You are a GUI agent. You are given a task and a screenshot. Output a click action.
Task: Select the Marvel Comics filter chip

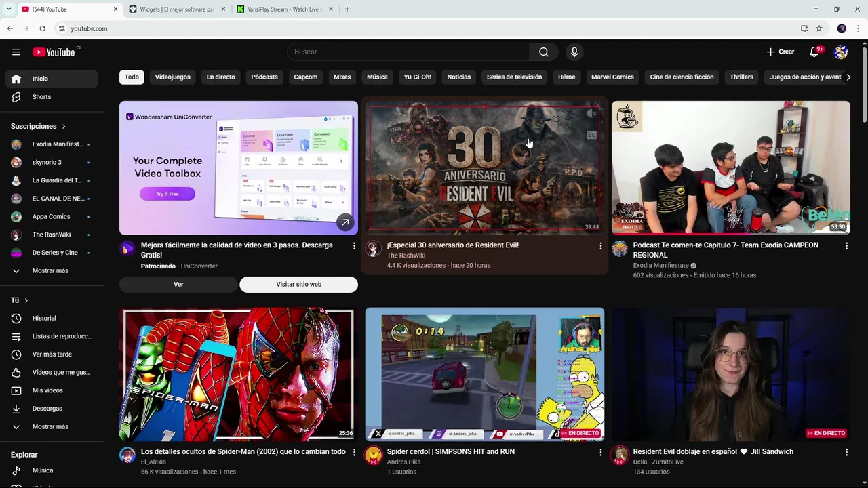point(612,77)
